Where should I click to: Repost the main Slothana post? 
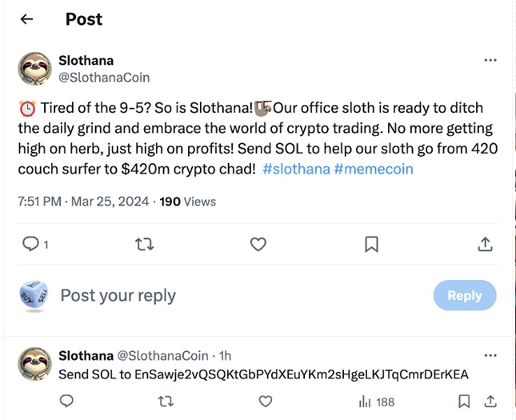point(144,244)
